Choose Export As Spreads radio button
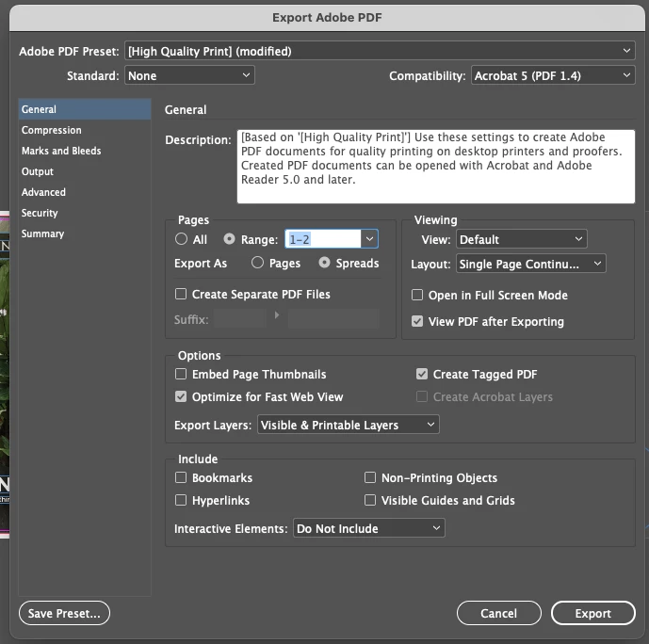 point(324,263)
